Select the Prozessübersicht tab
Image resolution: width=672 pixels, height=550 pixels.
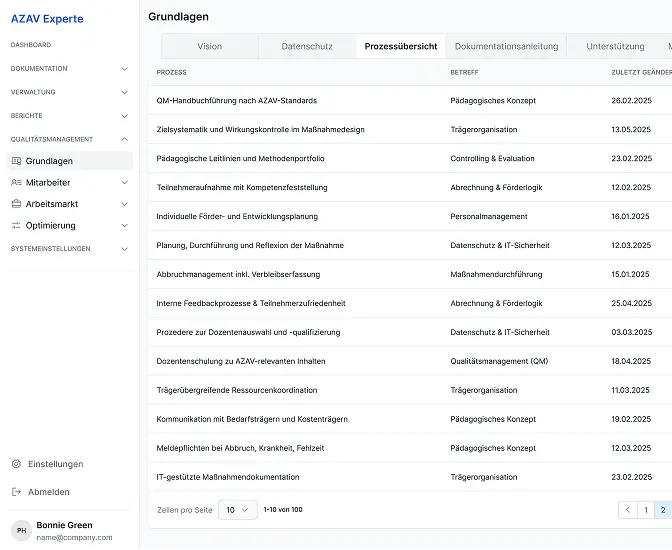[401, 46]
